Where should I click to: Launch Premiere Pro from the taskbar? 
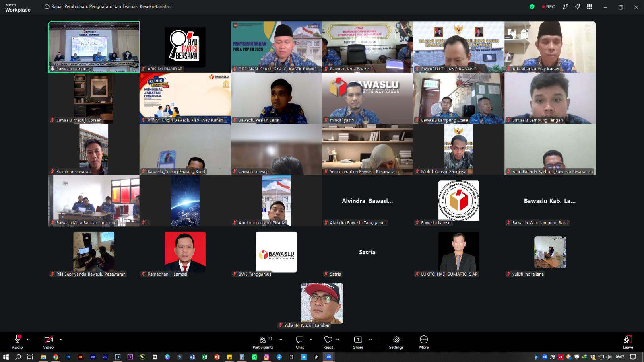130,357
